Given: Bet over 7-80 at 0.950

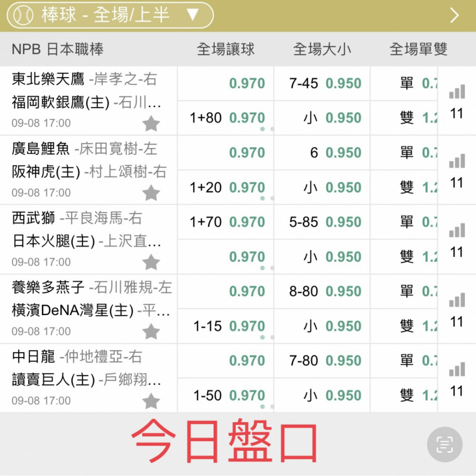Looking at the screenshot, I should [x=322, y=361].
